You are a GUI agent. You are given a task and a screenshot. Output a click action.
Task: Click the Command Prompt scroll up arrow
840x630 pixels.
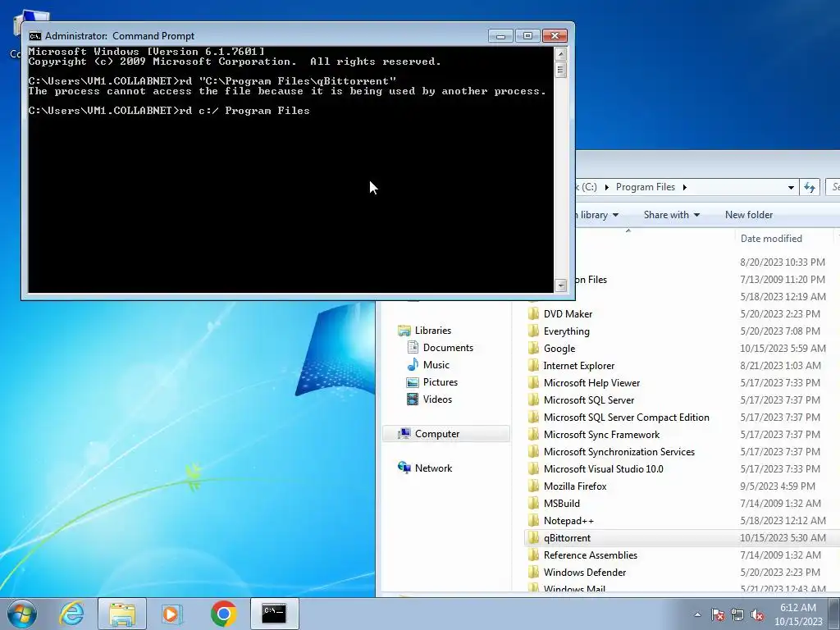coord(560,54)
